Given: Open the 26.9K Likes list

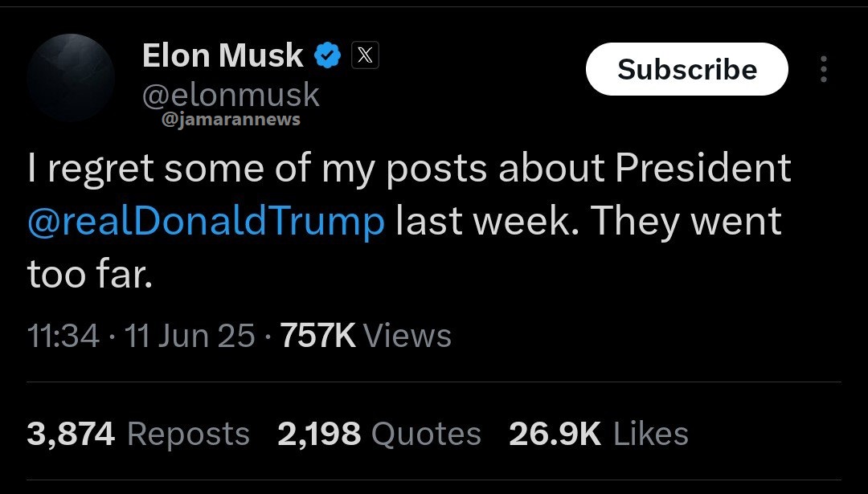Looking at the screenshot, I should point(598,434).
